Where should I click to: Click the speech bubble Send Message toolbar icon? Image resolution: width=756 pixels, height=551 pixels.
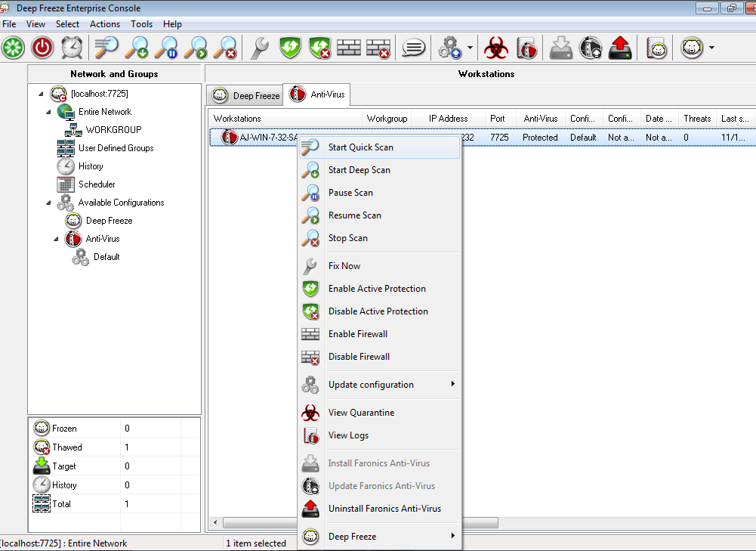coord(413,48)
